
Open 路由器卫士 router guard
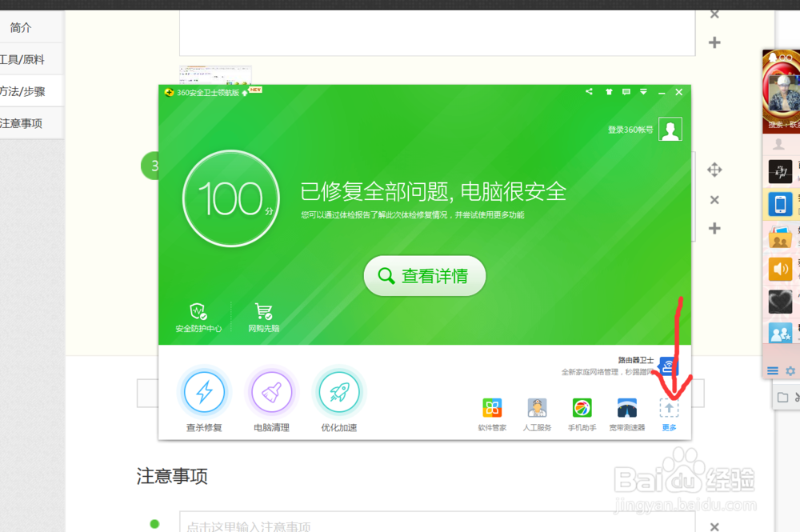(669, 364)
